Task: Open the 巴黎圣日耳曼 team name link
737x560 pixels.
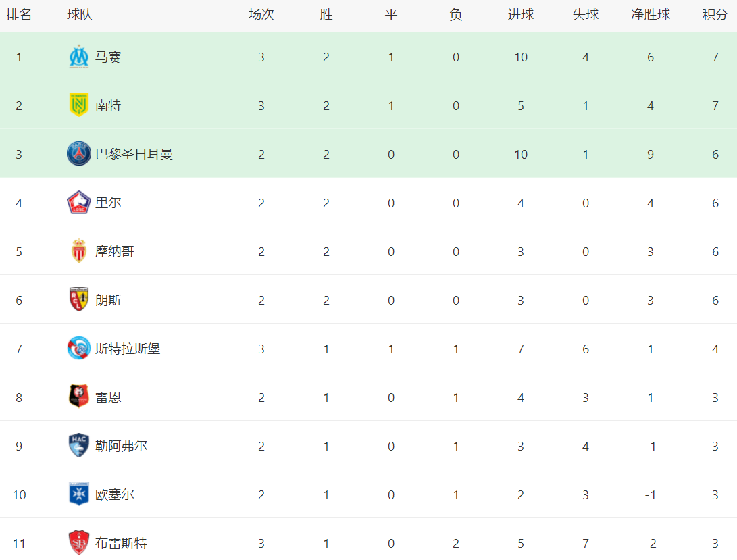Action: pyautogui.click(x=134, y=154)
